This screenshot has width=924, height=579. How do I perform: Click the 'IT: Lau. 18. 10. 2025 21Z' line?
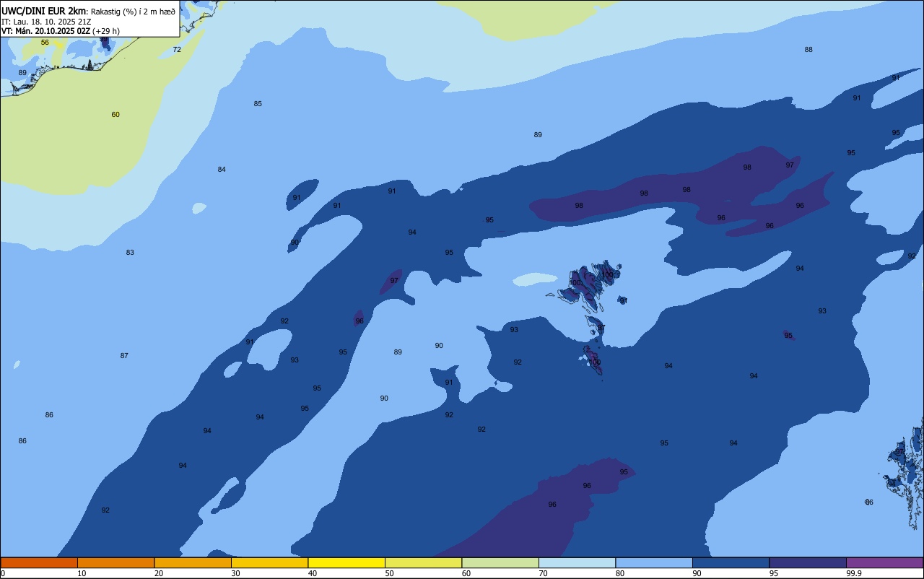coord(46,22)
